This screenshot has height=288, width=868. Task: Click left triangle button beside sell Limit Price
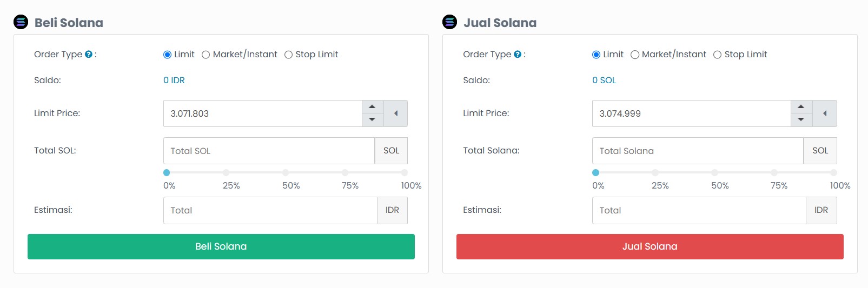click(825, 113)
